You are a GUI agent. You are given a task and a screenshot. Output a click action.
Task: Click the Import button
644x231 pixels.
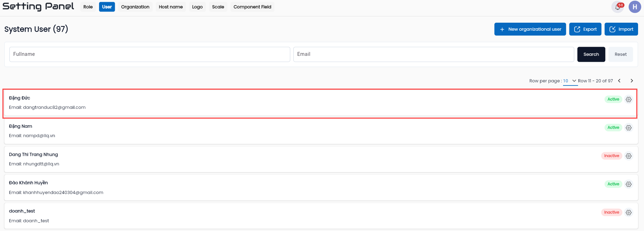click(x=621, y=29)
